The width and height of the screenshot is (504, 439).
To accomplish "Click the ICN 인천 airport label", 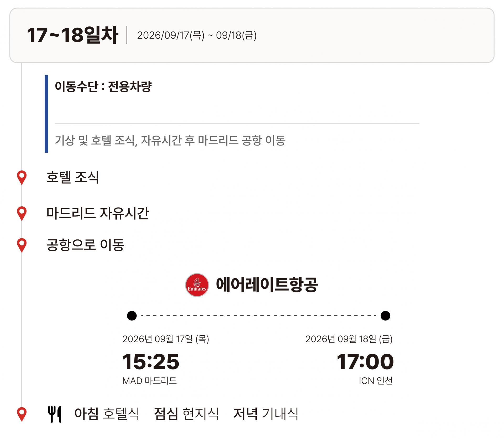I will [x=376, y=381].
